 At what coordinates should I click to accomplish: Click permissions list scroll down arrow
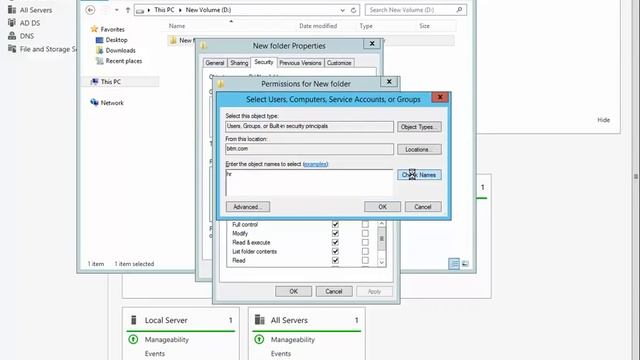pyautogui.click(x=382, y=262)
